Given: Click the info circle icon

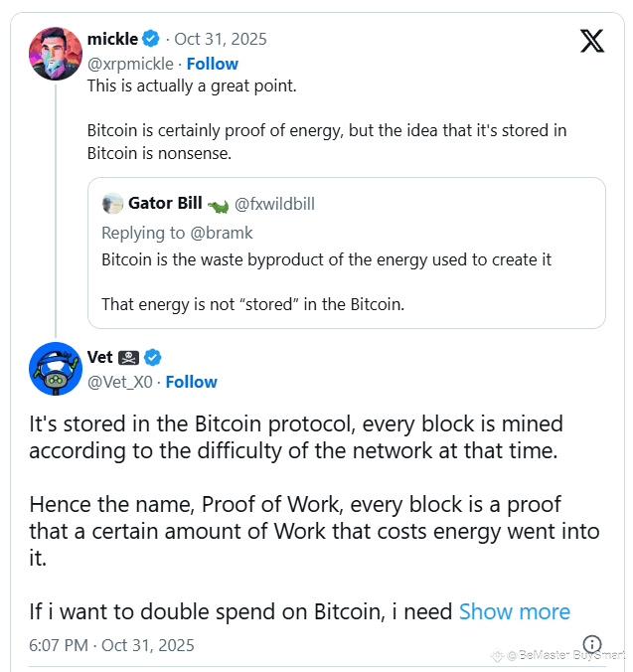Looking at the screenshot, I should click(591, 644).
